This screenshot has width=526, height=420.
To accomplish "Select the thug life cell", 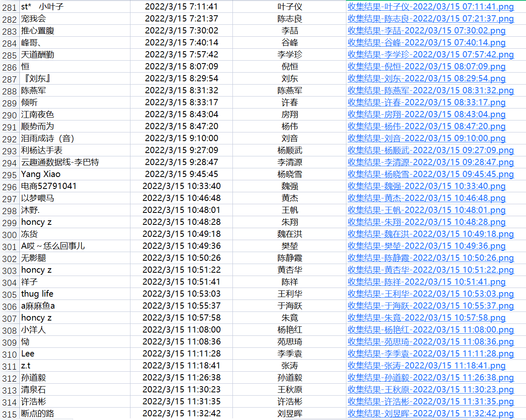I will click(x=37, y=294).
